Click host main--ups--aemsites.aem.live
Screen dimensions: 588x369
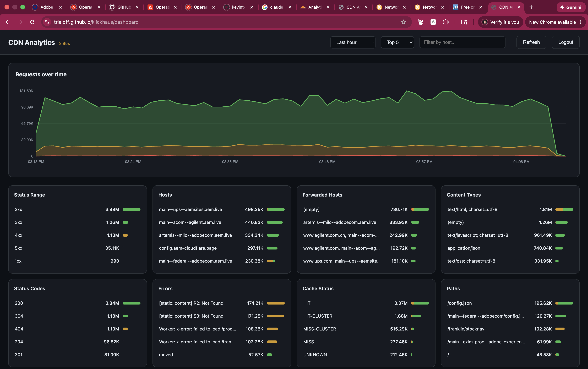(x=190, y=209)
